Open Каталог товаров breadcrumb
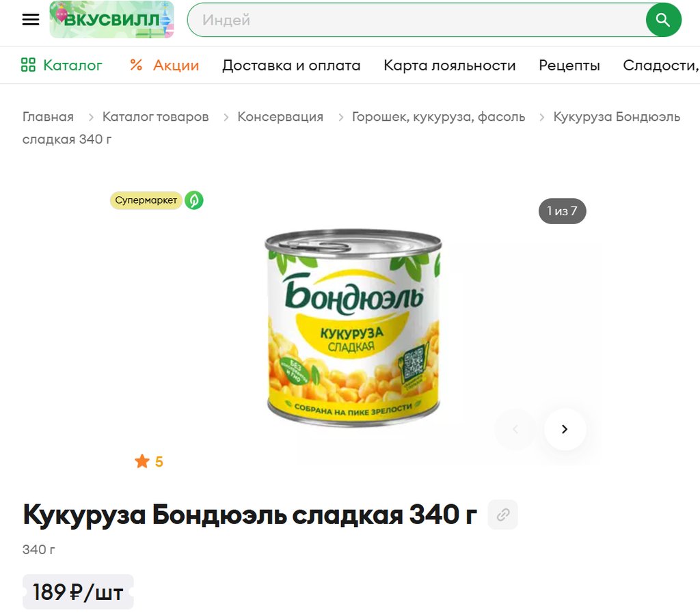Screen dimensions: 700x615 coord(155,116)
